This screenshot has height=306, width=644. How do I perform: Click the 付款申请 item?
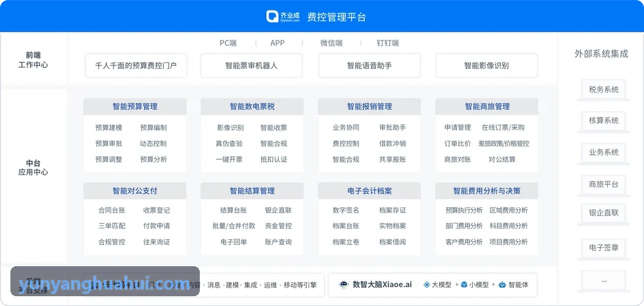pos(156,226)
